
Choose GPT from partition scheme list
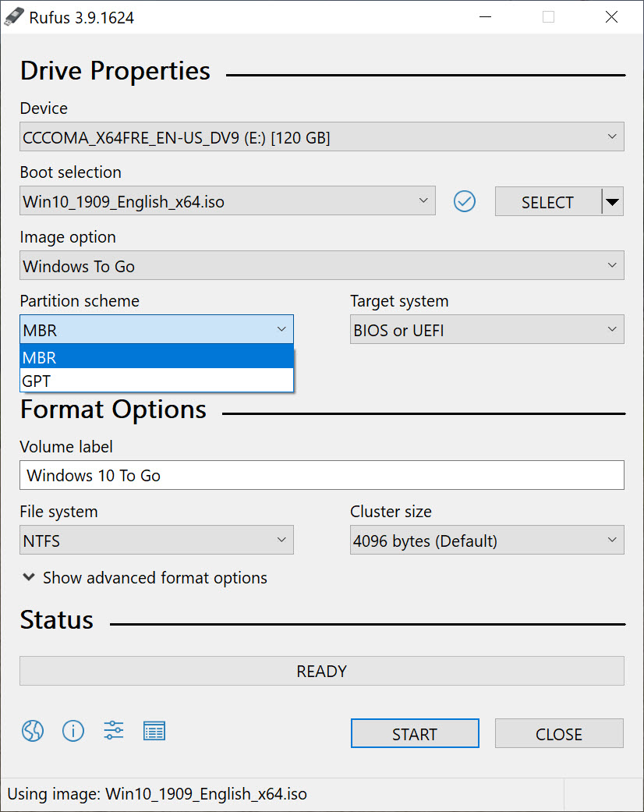[157, 381]
